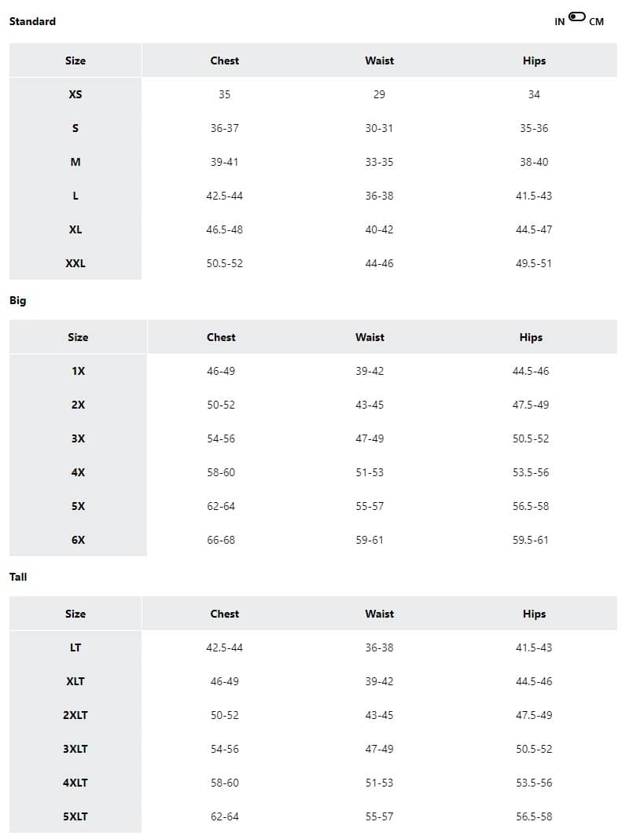Click the IN unit label
The height and width of the screenshot is (840, 629).
pyautogui.click(x=560, y=22)
